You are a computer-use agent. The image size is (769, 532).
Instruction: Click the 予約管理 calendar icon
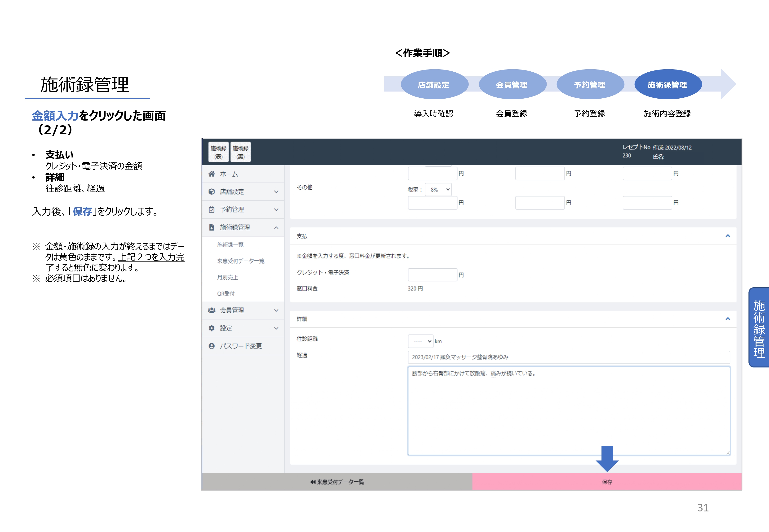(212, 210)
